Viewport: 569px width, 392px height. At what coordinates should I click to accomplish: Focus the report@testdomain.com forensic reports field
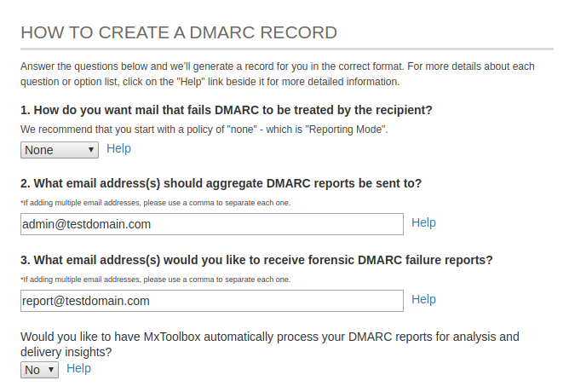(x=211, y=301)
